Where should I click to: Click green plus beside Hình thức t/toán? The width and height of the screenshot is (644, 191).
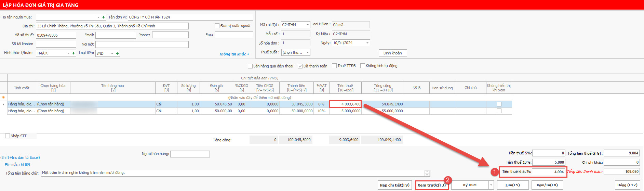(73, 53)
